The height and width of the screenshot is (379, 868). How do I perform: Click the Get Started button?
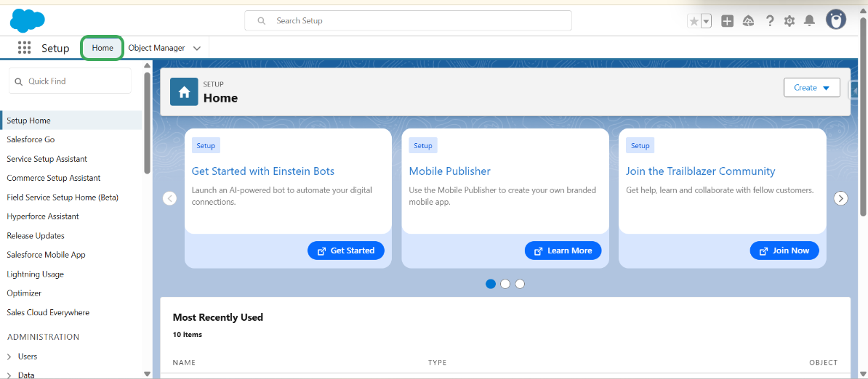[x=346, y=250]
